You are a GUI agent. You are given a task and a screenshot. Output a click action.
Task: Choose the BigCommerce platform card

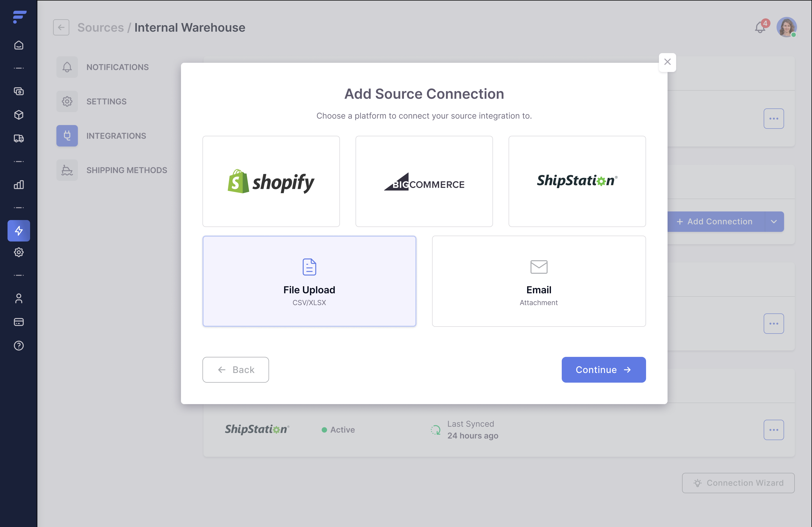pyautogui.click(x=424, y=181)
